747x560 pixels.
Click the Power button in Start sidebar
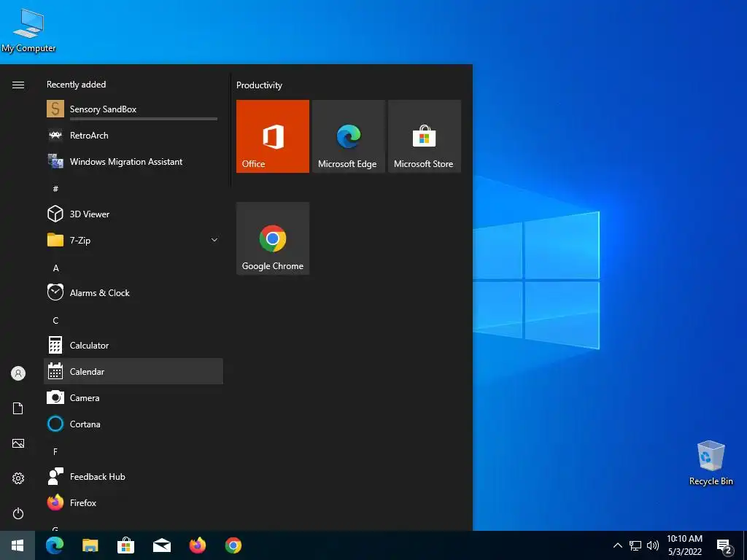tap(18, 513)
